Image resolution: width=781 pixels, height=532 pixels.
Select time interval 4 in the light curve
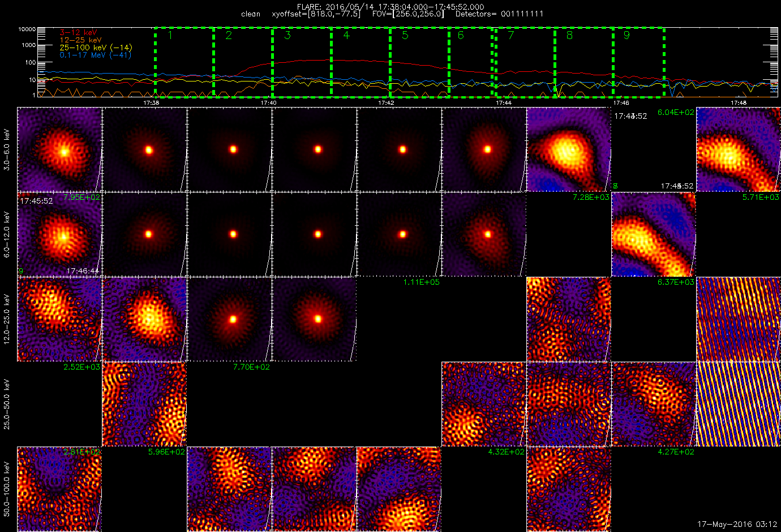point(361,62)
